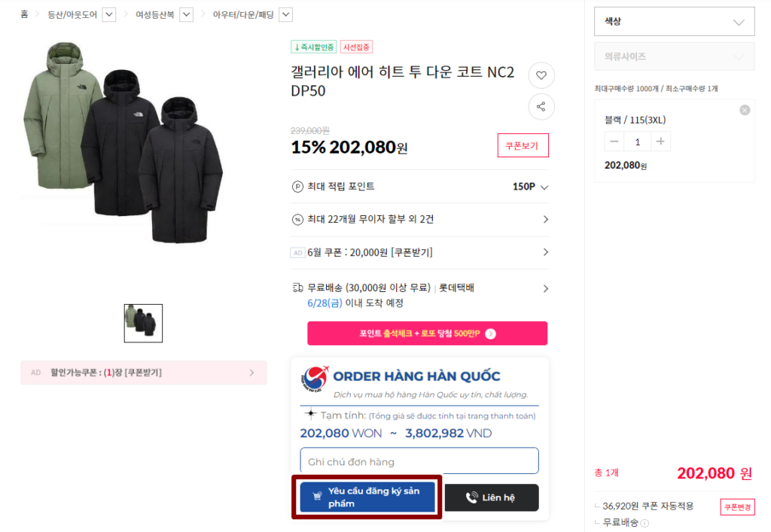The image size is (771, 532).
Task: Expand the 아우터/다운/패딩 breadcrumb dropdown
Action: pos(285,14)
